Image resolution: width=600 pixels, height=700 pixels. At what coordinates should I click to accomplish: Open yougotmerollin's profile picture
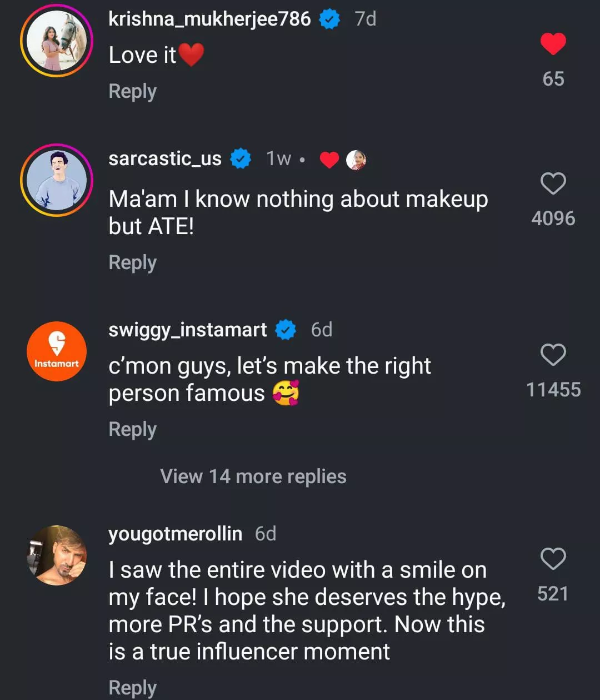(x=57, y=555)
